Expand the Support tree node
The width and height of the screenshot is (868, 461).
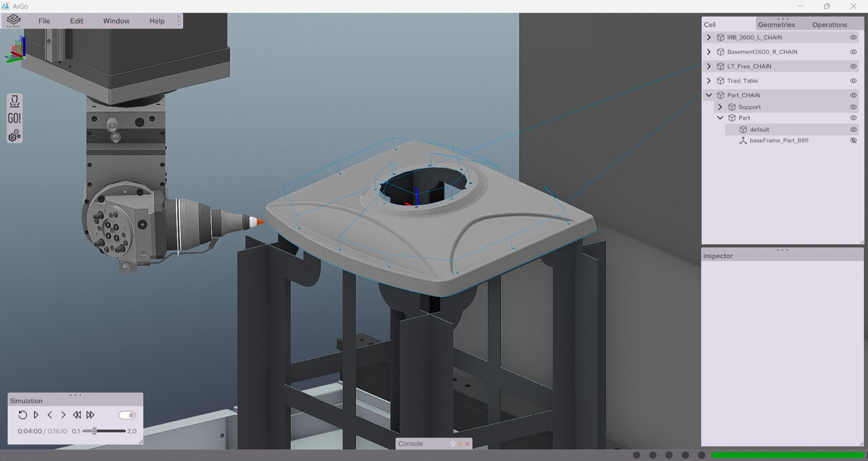[x=720, y=107]
